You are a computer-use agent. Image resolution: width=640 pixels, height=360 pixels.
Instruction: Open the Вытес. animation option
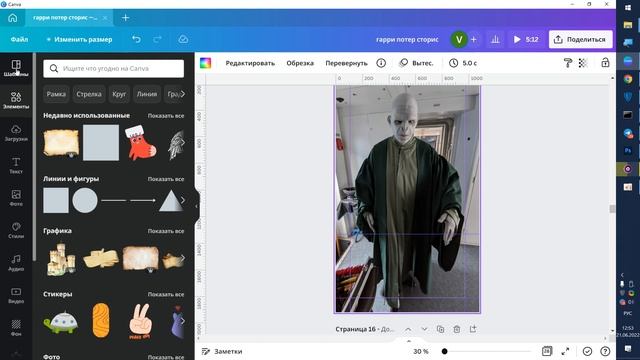pyautogui.click(x=416, y=63)
